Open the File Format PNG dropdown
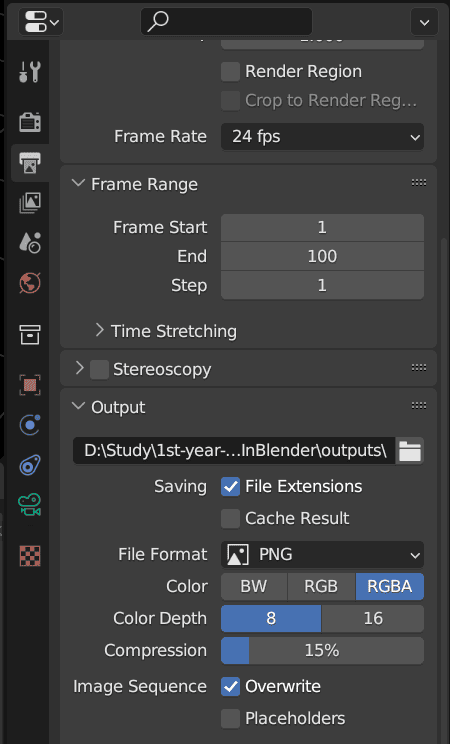This screenshot has width=450, height=744. 322,555
